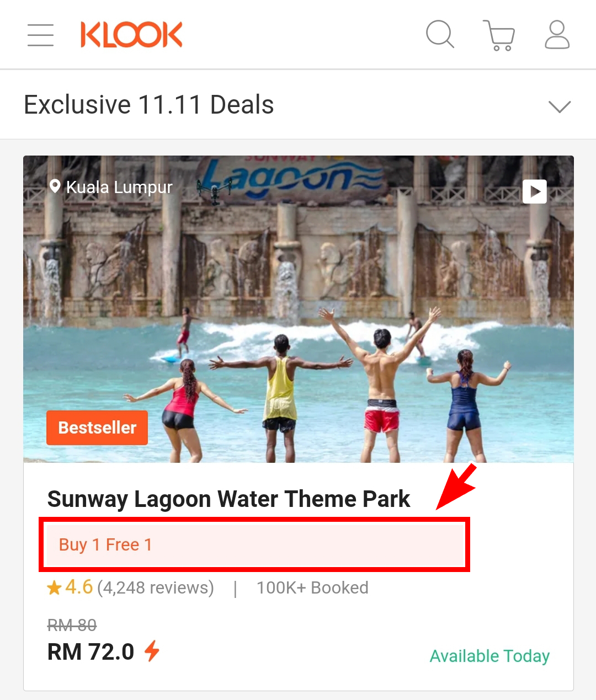Open the user account profile

[557, 35]
